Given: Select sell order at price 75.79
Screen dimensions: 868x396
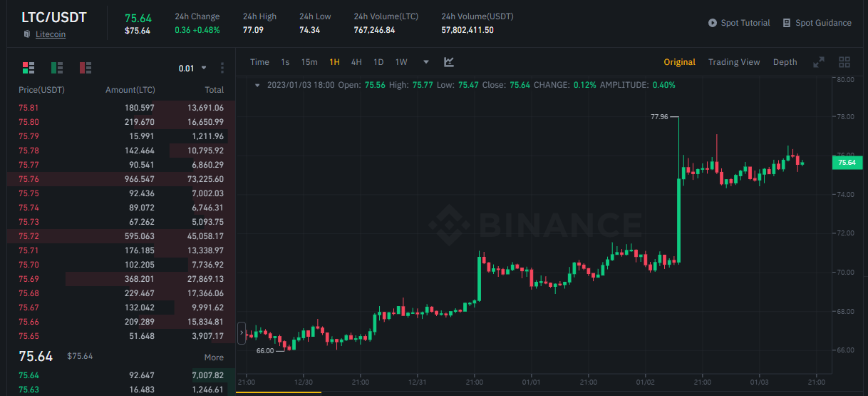Looking at the screenshot, I should click(x=121, y=136).
